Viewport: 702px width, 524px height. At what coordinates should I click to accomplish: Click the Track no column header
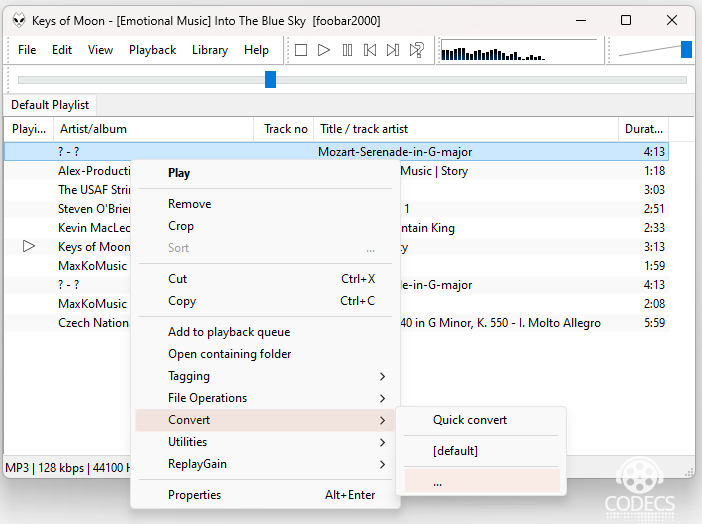pyautogui.click(x=284, y=129)
